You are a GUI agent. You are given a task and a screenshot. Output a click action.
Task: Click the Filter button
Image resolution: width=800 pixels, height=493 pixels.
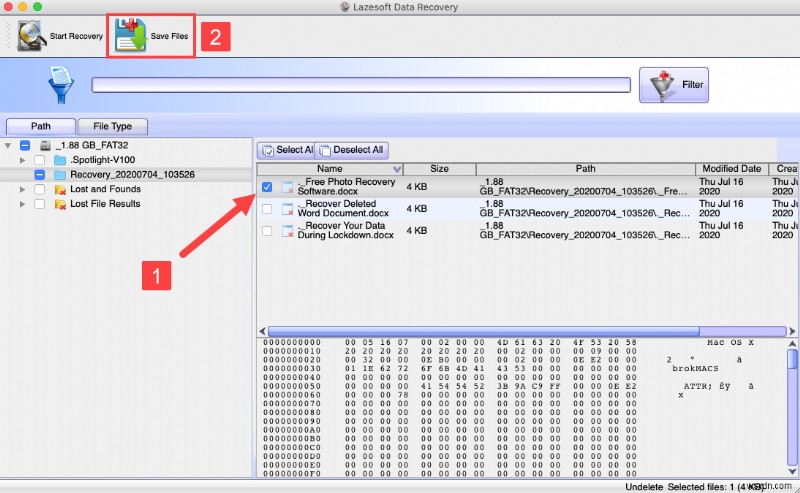click(x=673, y=85)
